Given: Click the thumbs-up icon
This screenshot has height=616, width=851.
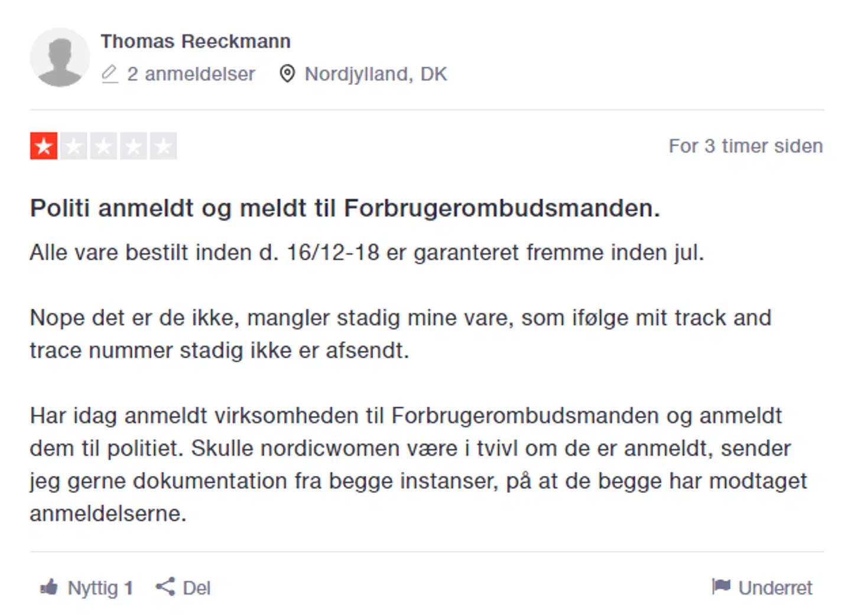Looking at the screenshot, I should click(x=49, y=587).
